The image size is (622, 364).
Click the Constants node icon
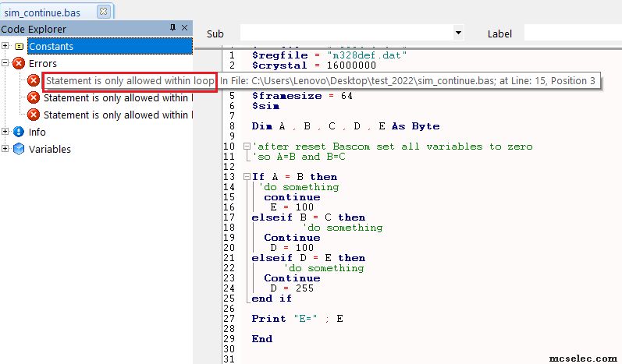pos(19,46)
